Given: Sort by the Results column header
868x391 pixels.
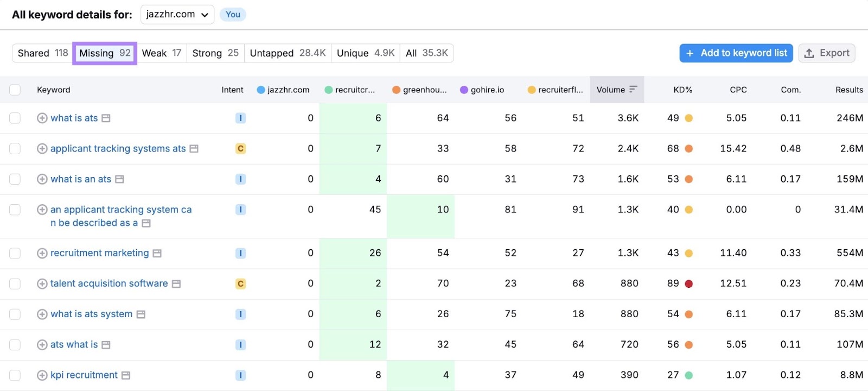Looking at the screenshot, I should coord(849,90).
